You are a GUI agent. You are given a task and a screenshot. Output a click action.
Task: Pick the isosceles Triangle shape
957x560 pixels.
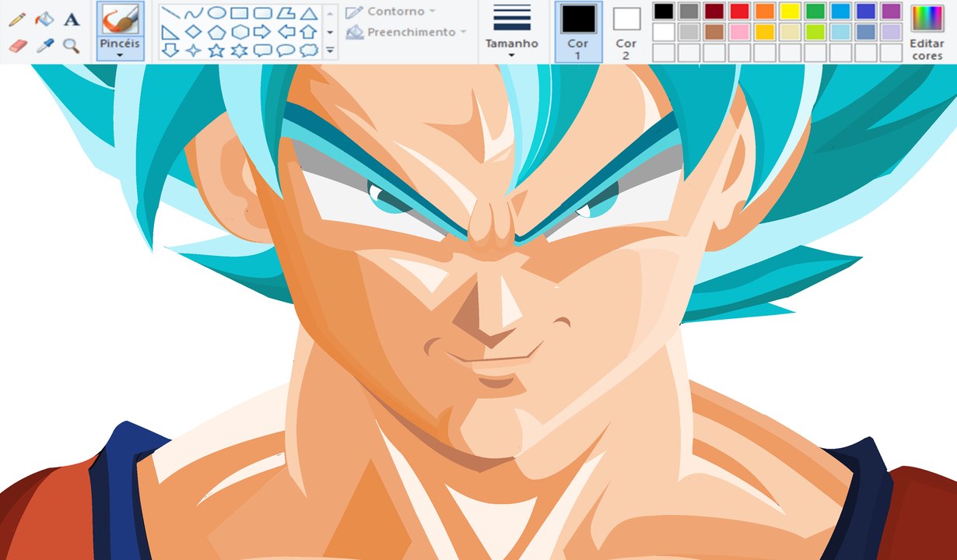pyautogui.click(x=309, y=13)
